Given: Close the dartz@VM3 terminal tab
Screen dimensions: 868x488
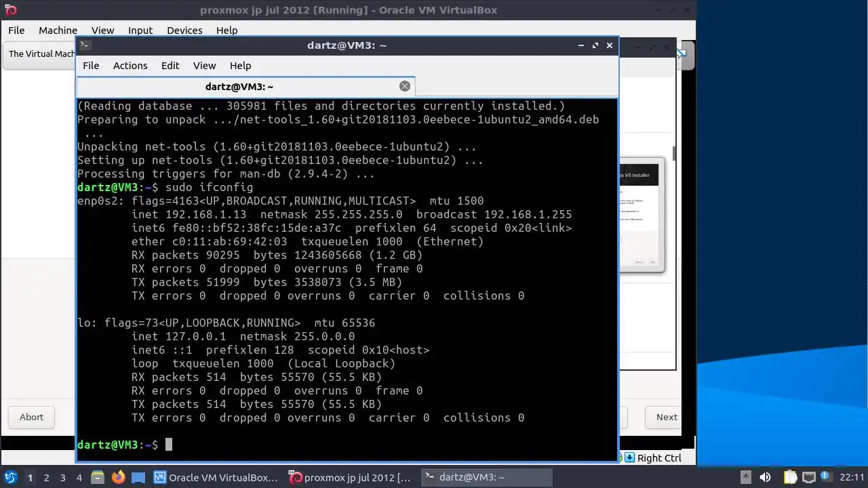Looking at the screenshot, I should tap(405, 86).
